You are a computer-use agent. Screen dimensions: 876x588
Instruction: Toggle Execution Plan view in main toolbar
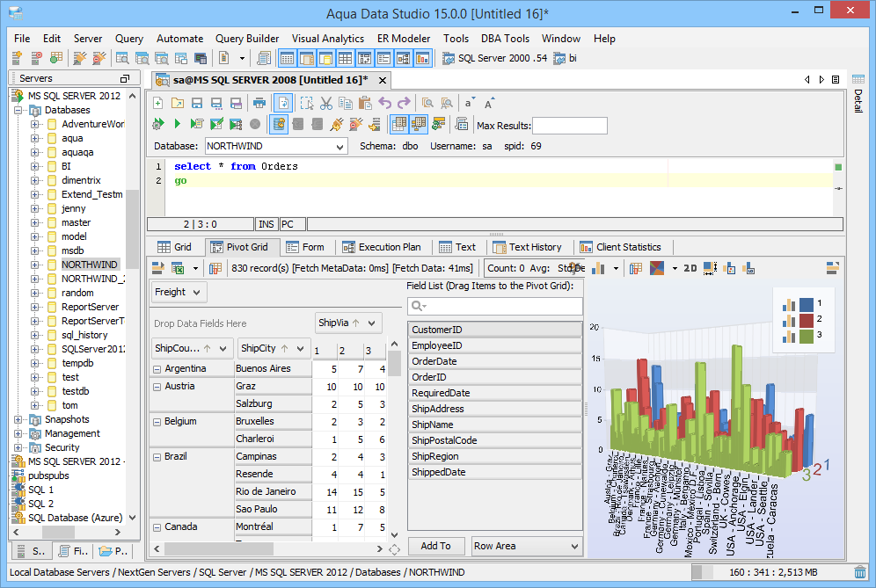coord(404,58)
